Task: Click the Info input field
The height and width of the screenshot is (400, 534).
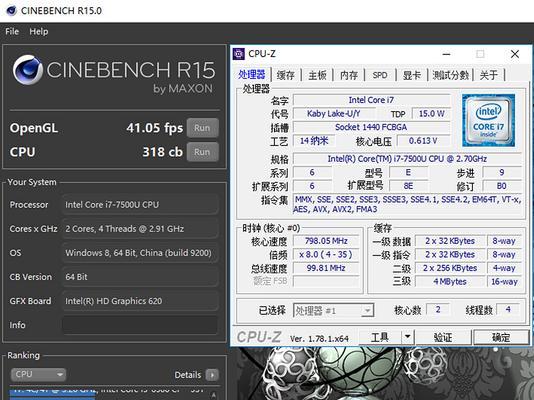Action: [140, 325]
